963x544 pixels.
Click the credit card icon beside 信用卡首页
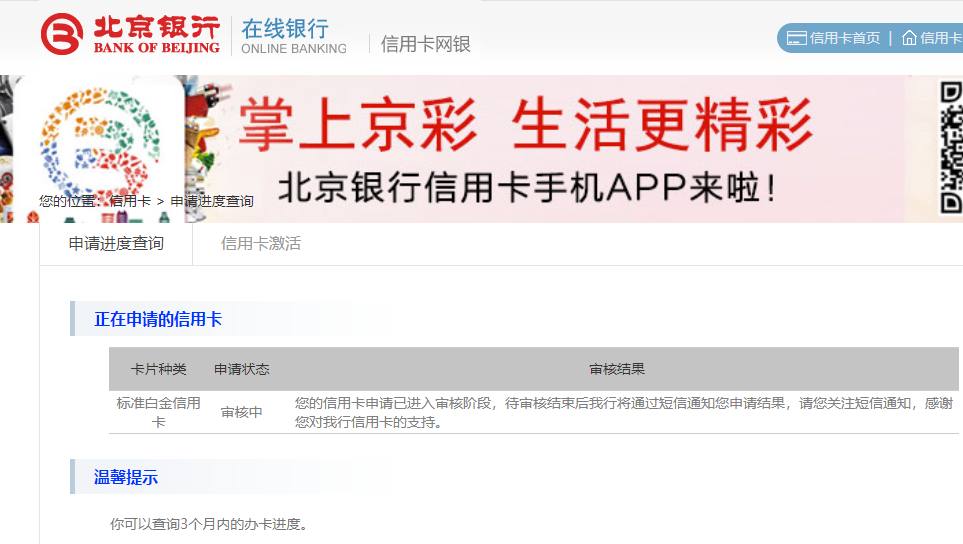(x=797, y=38)
